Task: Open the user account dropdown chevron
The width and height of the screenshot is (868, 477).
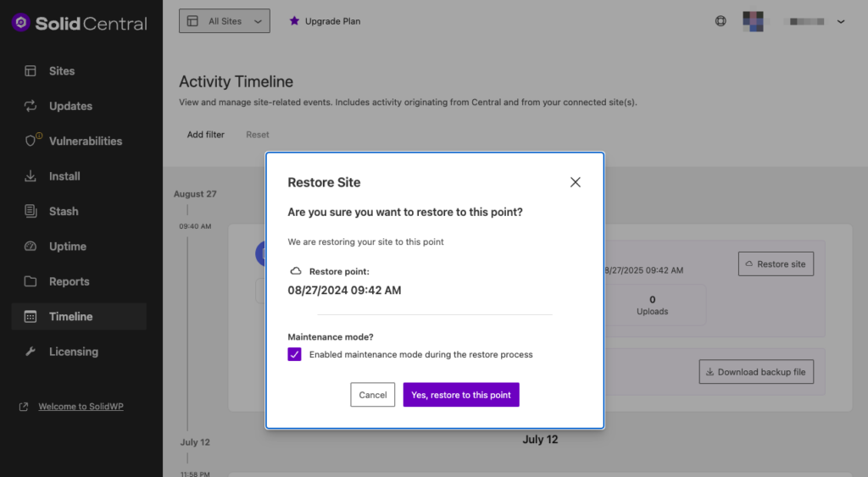Action: pyautogui.click(x=841, y=22)
